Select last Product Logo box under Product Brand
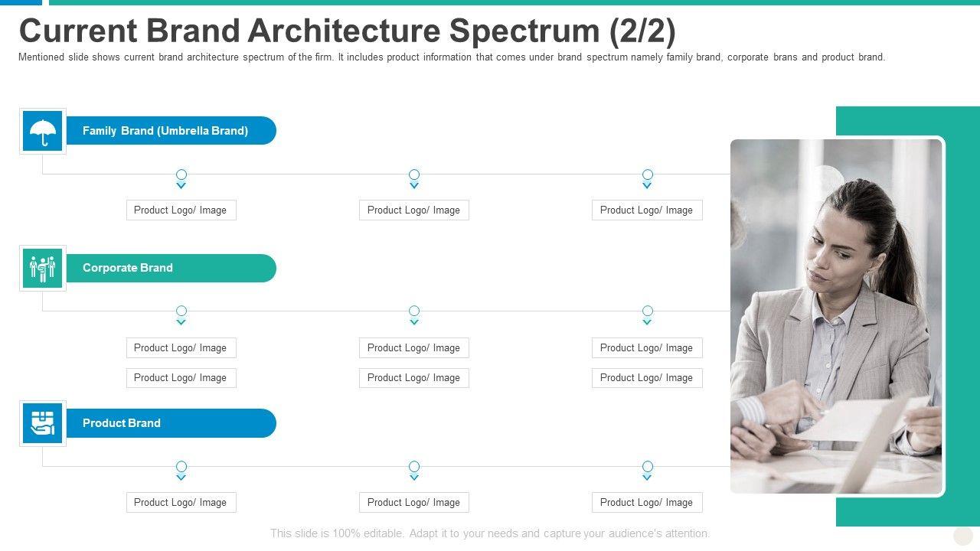980x551 pixels. (x=647, y=503)
